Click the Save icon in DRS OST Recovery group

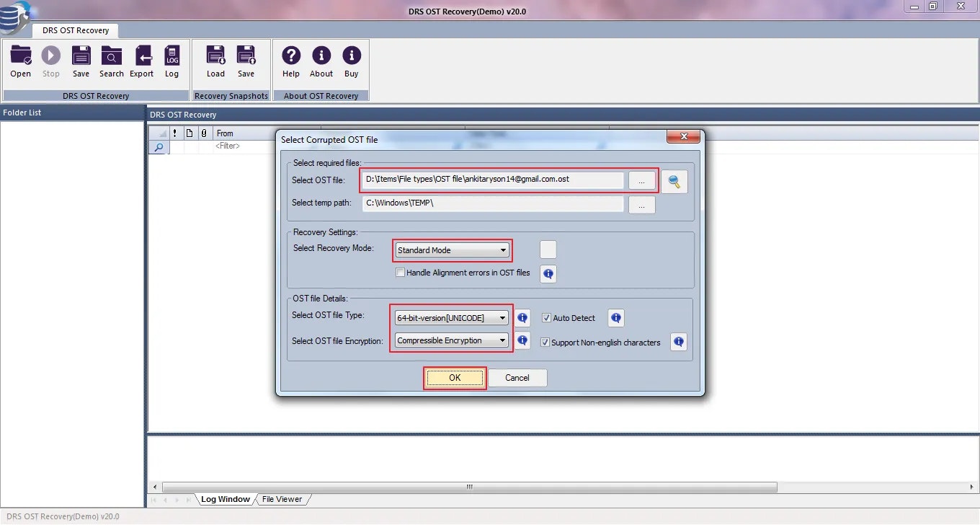pyautogui.click(x=81, y=61)
